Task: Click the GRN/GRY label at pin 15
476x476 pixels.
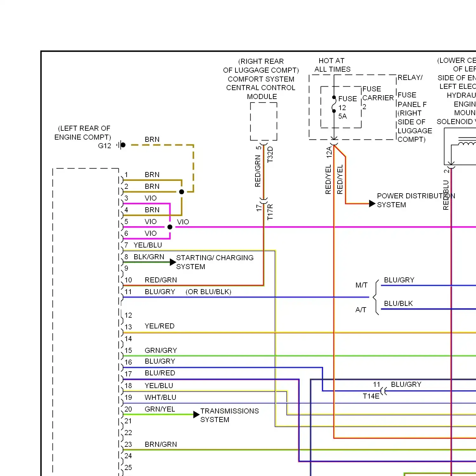Action: point(161,350)
